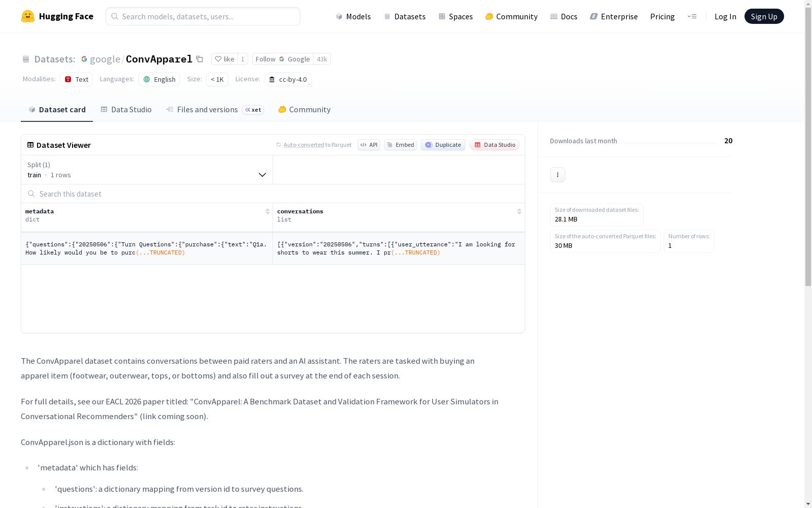Switch to the Files and versions tab
812x508 pixels.
(x=215, y=109)
